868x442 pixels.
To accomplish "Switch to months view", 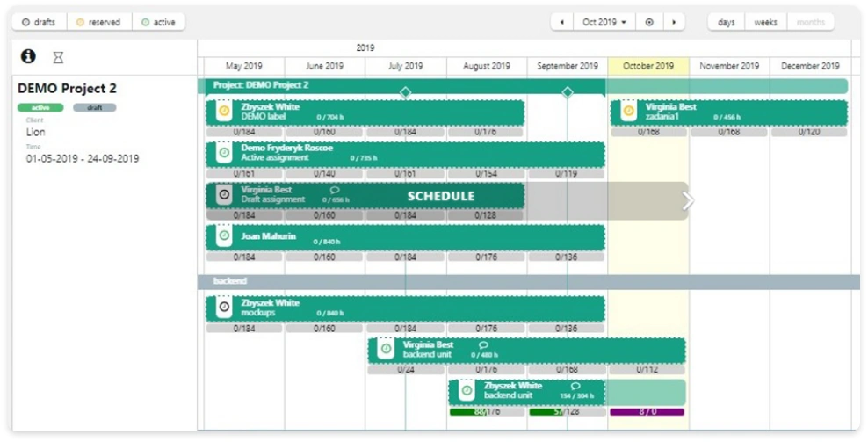I will (810, 22).
